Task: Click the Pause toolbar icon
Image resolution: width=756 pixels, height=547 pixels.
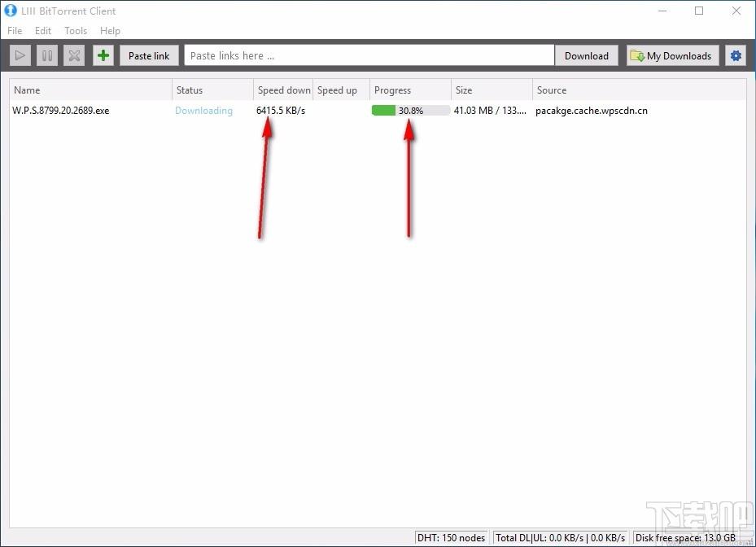Action: pos(47,55)
